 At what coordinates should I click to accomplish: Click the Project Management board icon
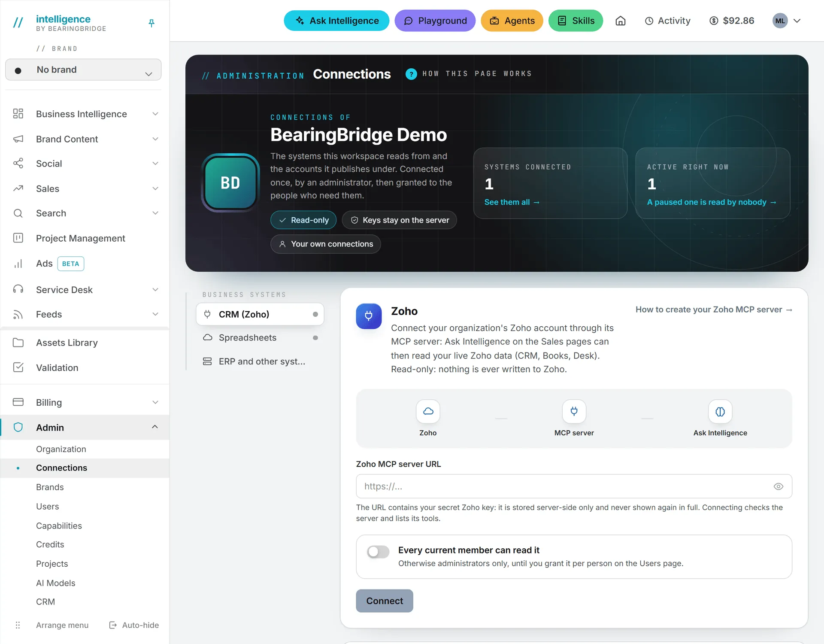(x=18, y=238)
